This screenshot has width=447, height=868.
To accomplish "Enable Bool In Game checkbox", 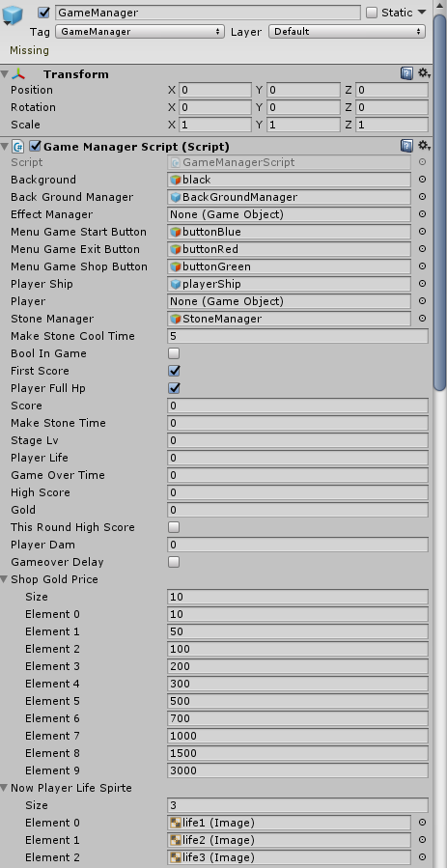I will pyautogui.click(x=174, y=353).
